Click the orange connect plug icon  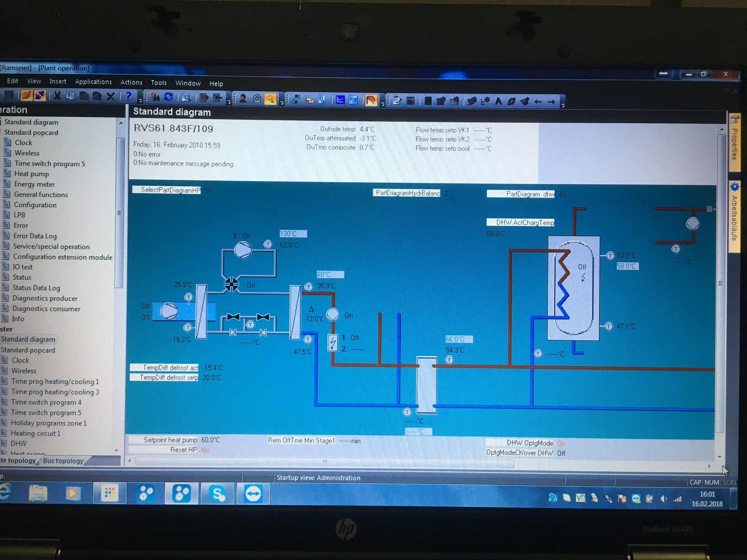click(27, 96)
